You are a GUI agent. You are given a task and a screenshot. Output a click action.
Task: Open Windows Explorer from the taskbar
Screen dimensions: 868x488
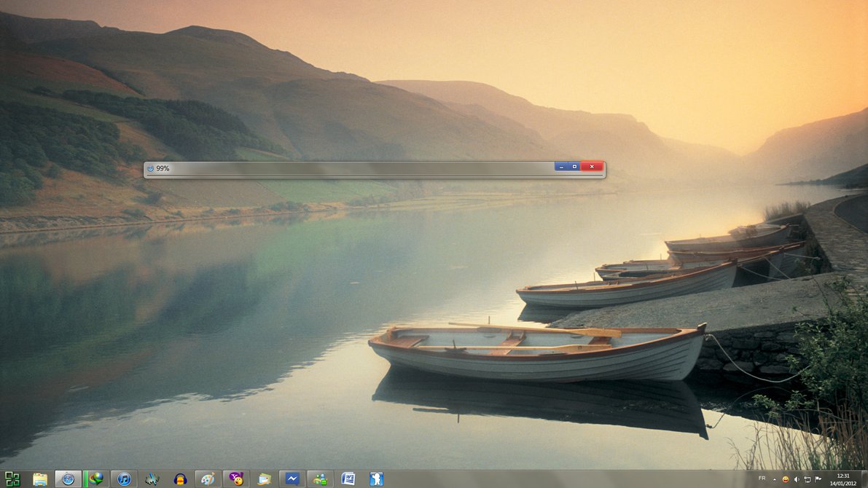click(40, 479)
